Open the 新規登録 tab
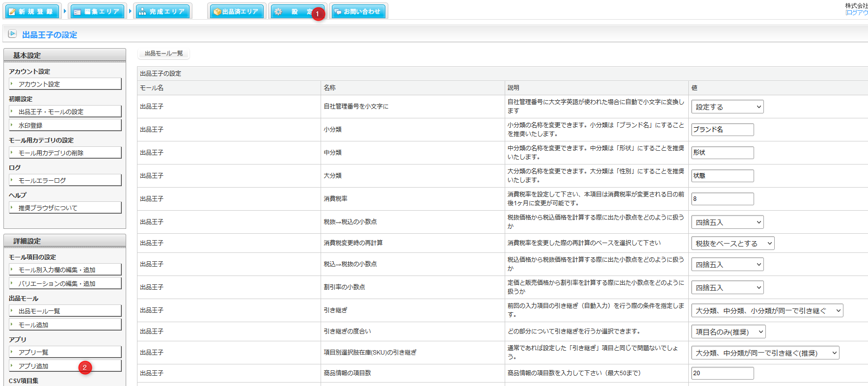Image resolution: width=868 pixels, height=386 pixels. (32, 11)
